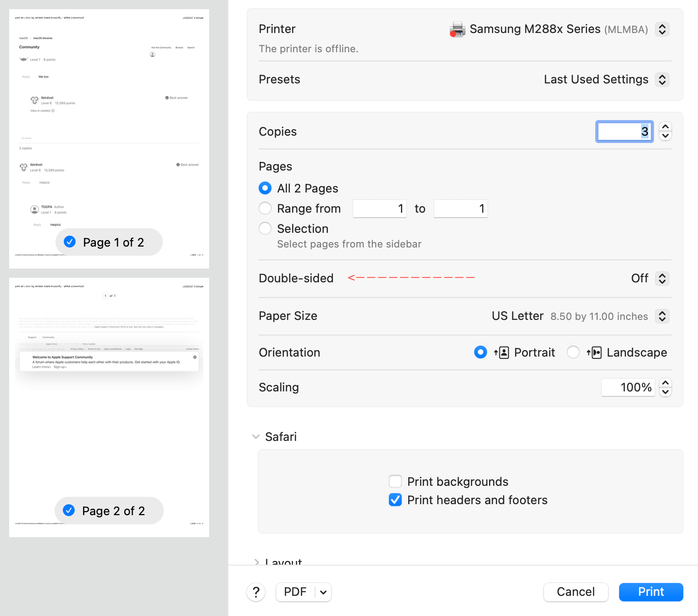The height and width of the screenshot is (616, 698).
Task: Enable the Print backgrounds checkbox
Action: point(395,481)
